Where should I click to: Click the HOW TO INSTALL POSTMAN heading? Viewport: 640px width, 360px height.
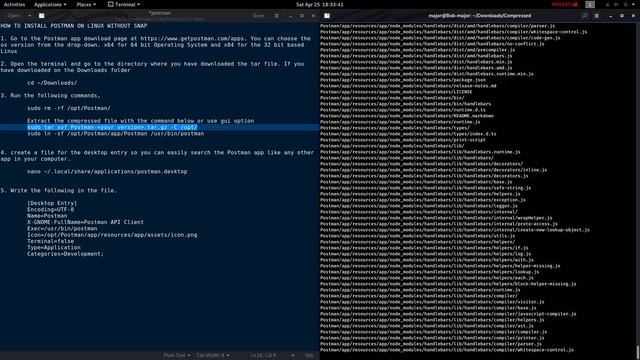74,25
